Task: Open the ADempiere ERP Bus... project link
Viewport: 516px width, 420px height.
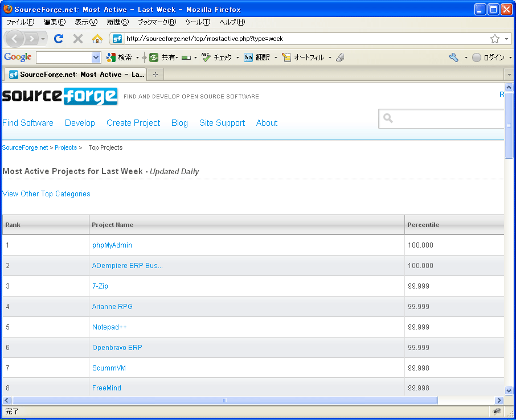Action: 128,265
